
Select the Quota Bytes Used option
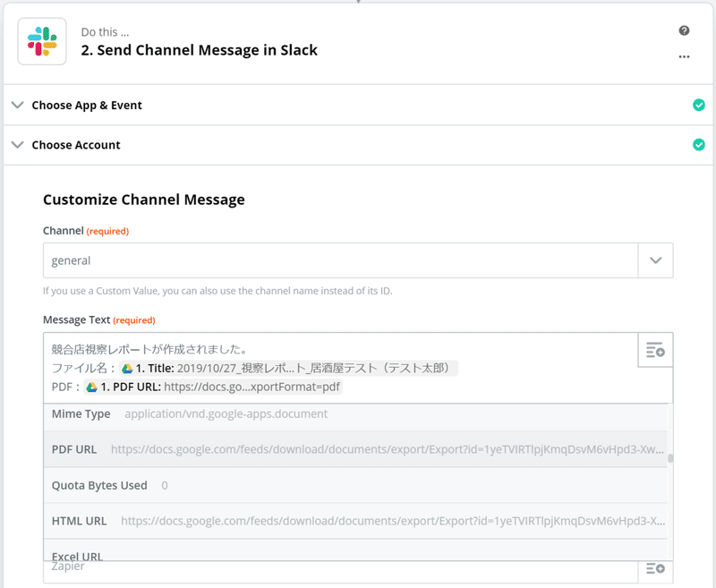pyautogui.click(x=355, y=485)
